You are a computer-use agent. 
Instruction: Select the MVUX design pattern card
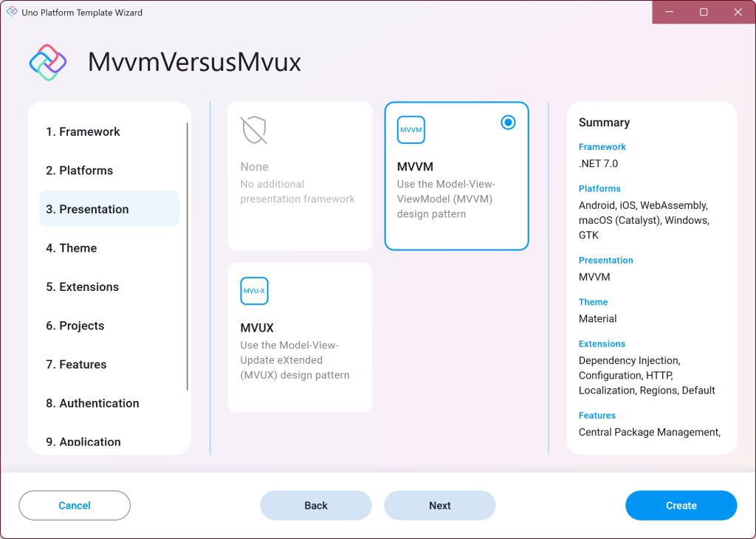coord(299,336)
